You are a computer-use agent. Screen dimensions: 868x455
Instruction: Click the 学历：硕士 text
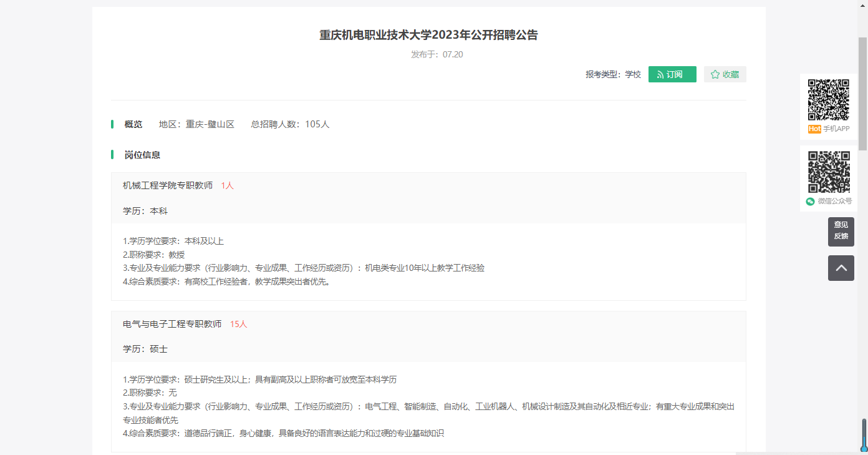pos(145,349)
